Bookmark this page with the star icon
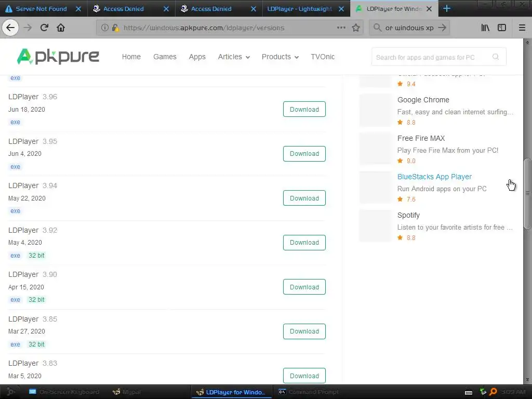Image resolution: width=532 pixels, height=399 pixels. [355, 28]
